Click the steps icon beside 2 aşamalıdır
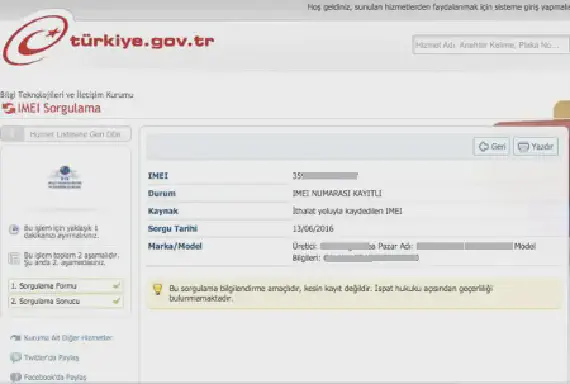This screenshot has height=384, width=570. 14,258
